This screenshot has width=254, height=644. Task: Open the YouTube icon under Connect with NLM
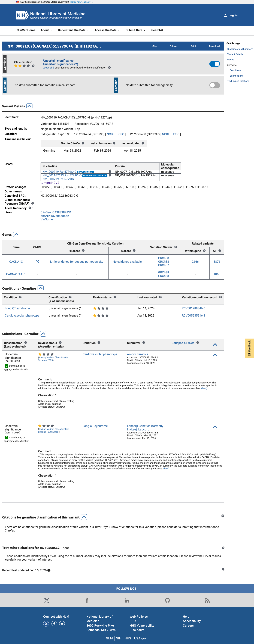point(62,624)
